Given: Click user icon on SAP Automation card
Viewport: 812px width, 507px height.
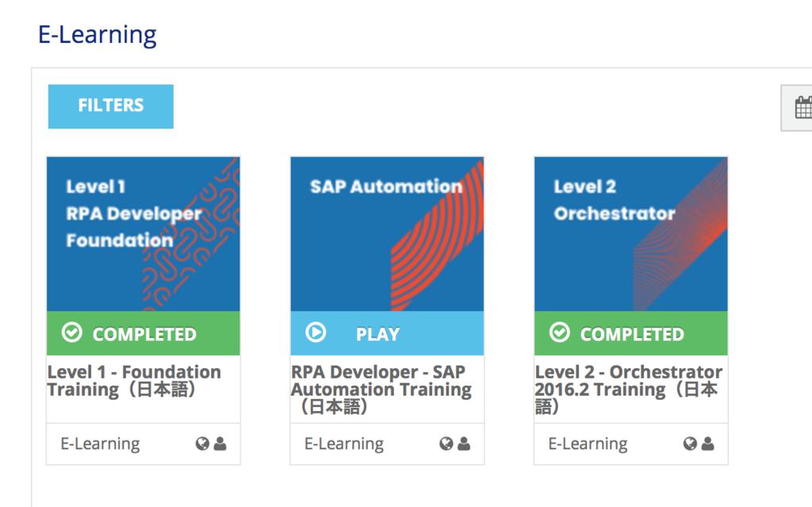Looking at the screenshot, I should point(464,444).
